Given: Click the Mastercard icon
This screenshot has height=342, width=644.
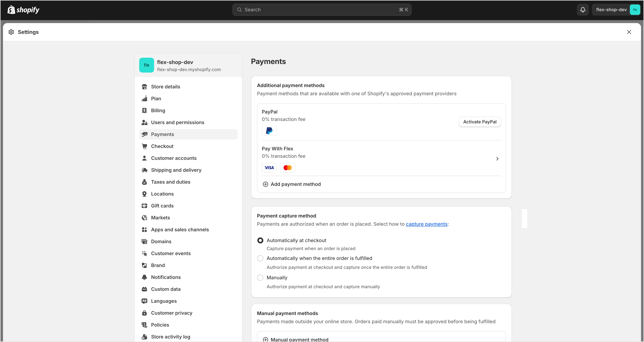Looking at the screenshot, I should coord(287,168).
